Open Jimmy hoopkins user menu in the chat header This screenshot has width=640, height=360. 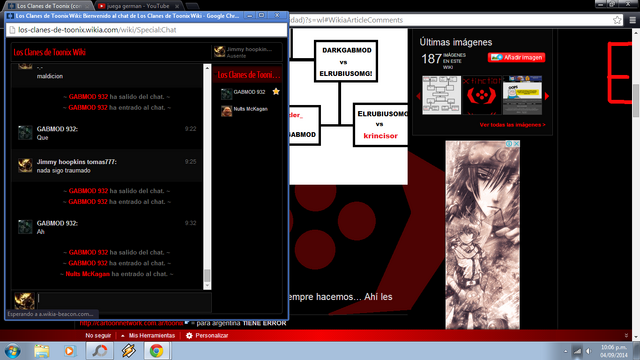click(x=247, y=52)
